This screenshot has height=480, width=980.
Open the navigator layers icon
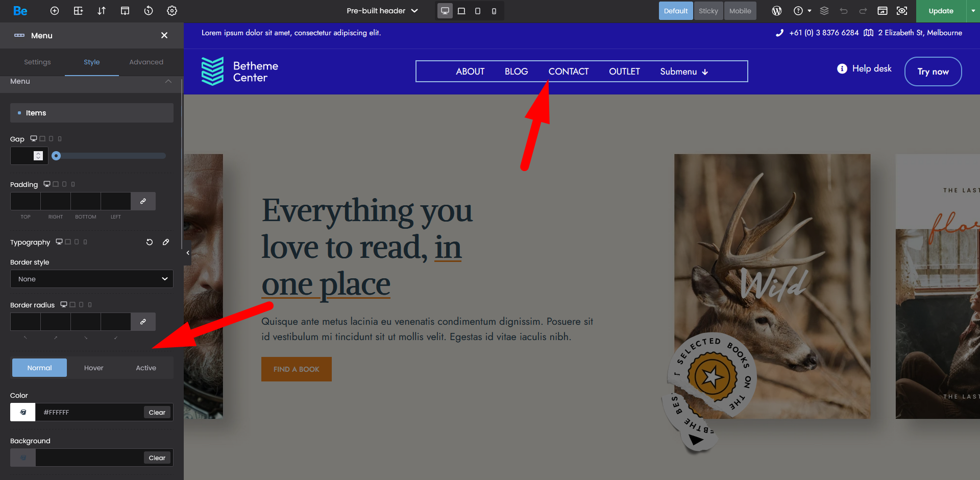(x=824, y=11)
